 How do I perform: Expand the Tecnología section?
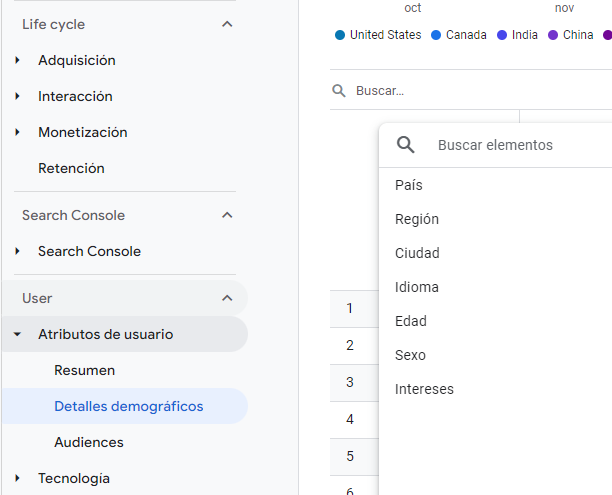[x=18, y=478]
